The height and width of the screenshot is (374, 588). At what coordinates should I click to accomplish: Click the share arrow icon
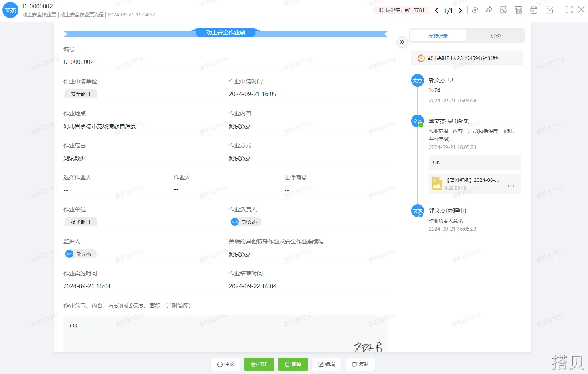[489, 10]
